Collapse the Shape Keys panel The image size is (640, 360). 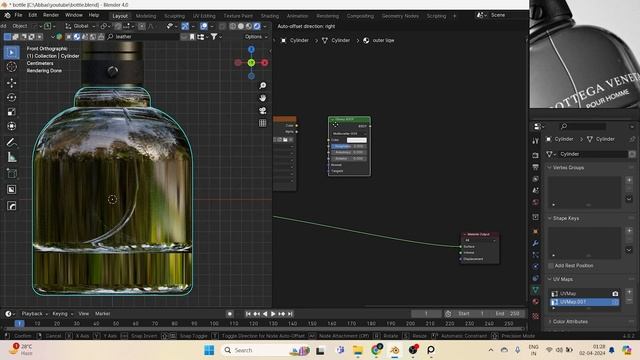[x=549, y=218]
